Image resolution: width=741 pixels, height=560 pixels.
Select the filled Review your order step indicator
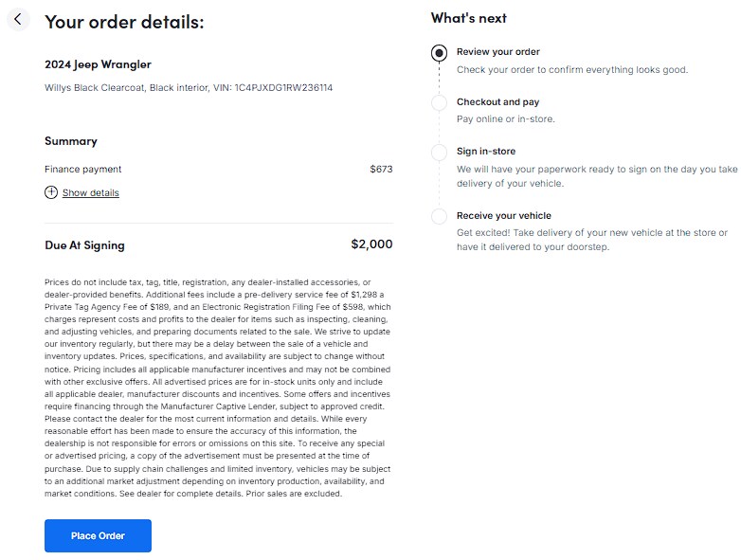click(439, 53)
